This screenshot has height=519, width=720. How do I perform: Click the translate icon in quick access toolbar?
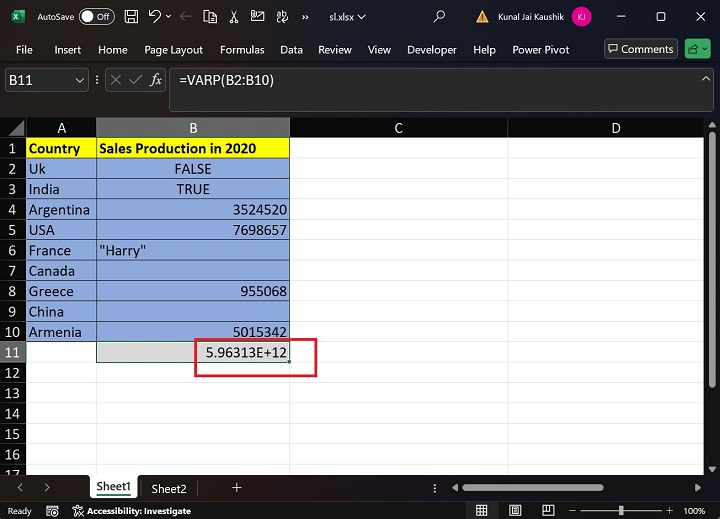[282, 17]
